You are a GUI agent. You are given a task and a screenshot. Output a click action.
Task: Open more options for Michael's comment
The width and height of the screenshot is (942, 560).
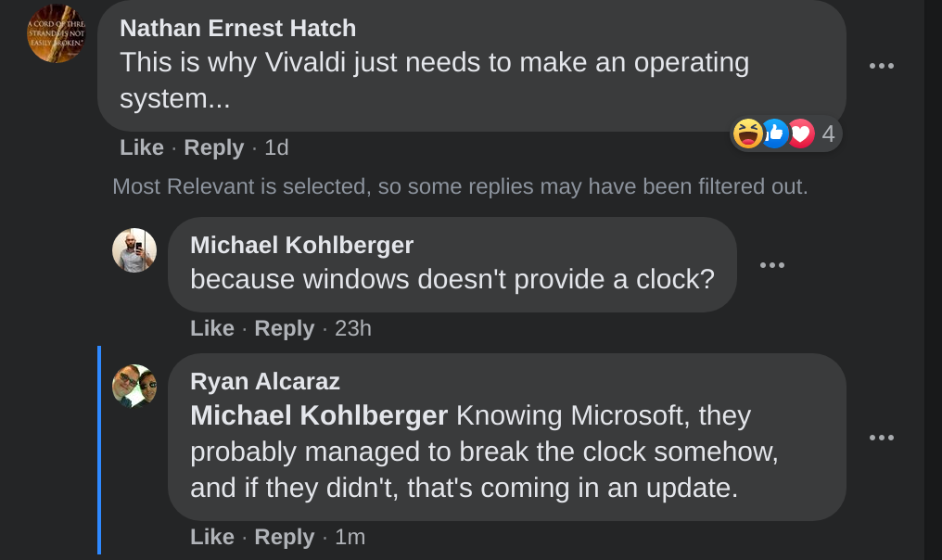click(x=771, y=265)
